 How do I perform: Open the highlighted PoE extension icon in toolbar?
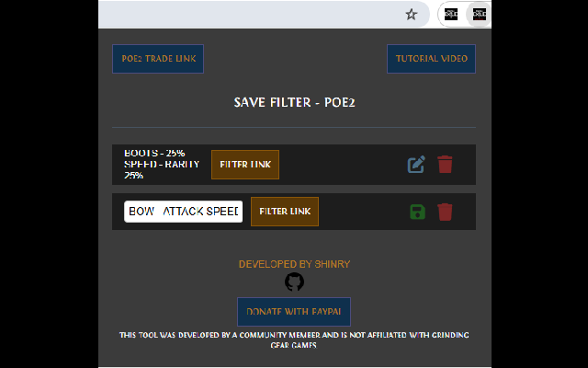480,15
